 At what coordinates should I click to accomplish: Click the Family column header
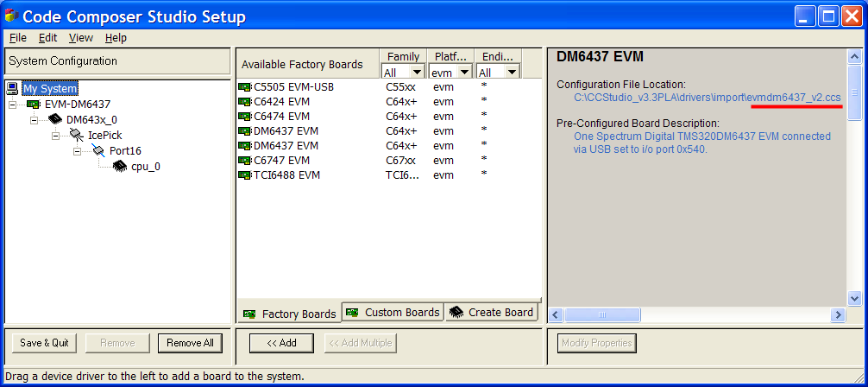point(403,56)
